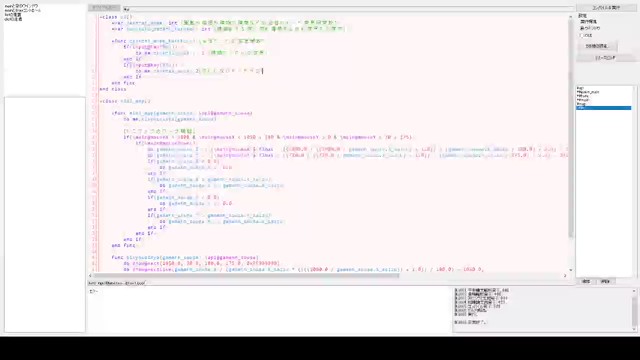Toggle the checkbox in the right settings panel

coord(581,36)
